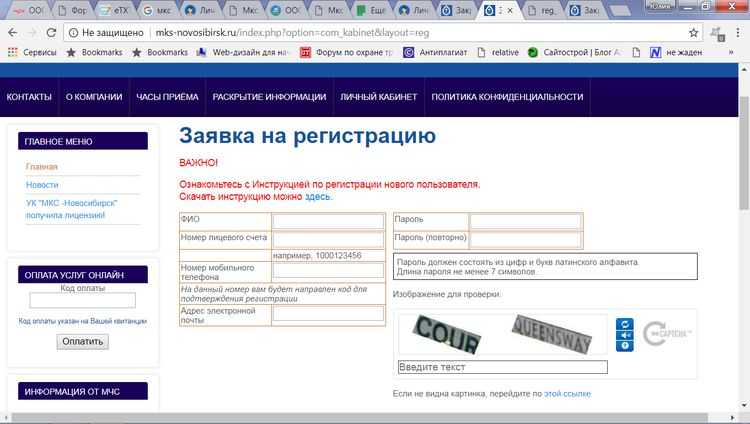Click the 'Заявка на регистрацию' heading
750x424 pixels.
[x=308, y=135]
